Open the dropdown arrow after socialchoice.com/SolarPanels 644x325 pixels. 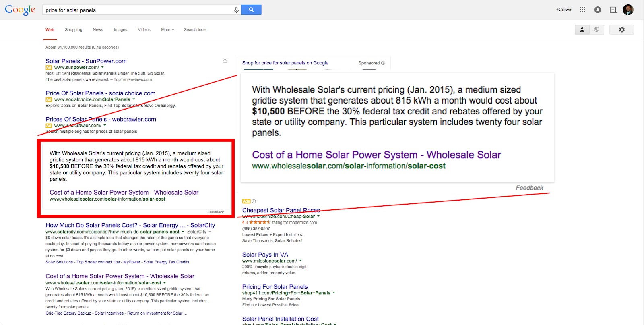[134, 99]
